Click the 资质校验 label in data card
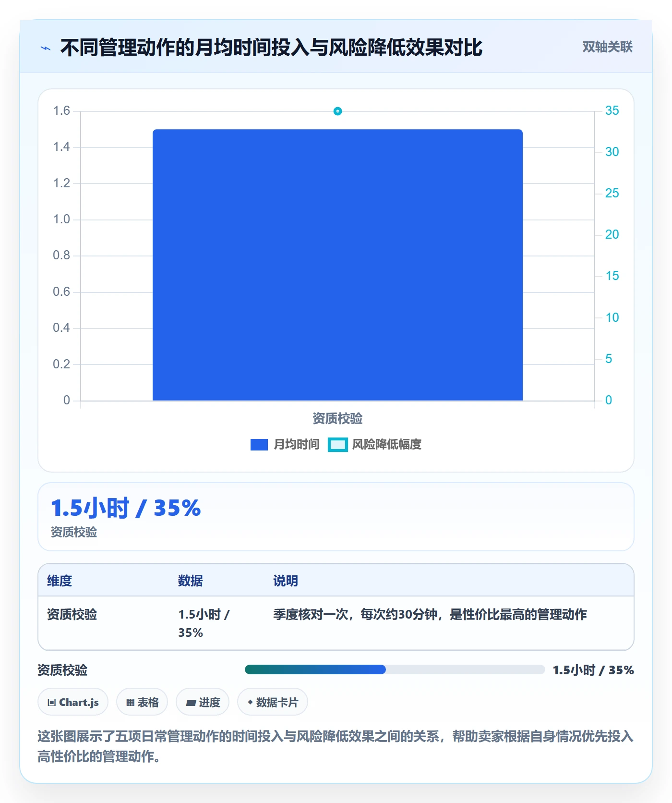Screen dimensions: 672x803 tap(74, 532)
